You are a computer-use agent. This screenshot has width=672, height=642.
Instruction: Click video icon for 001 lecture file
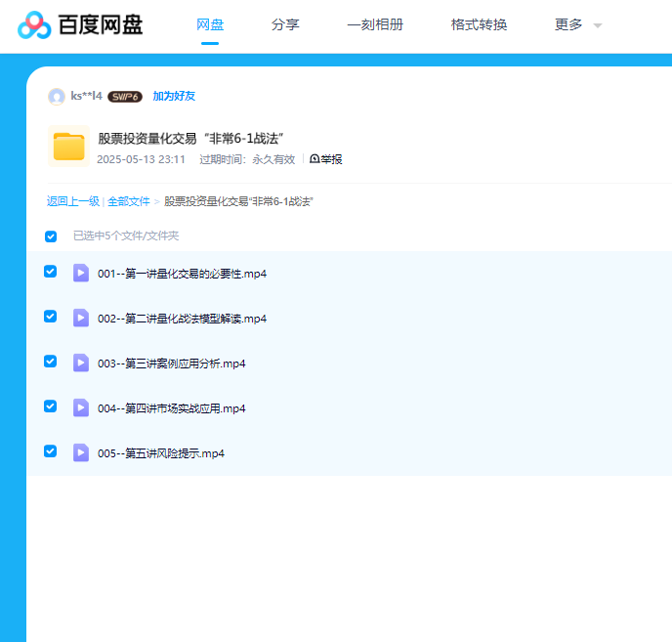pyautogui.click(x=81, y=273)
